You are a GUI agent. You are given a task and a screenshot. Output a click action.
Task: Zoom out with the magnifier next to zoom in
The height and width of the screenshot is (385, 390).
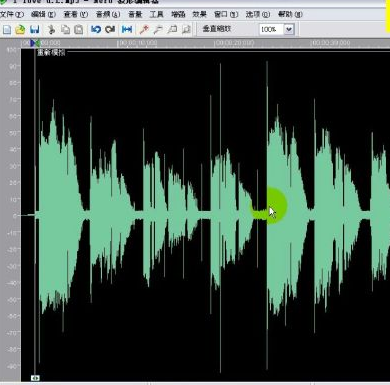coord(158,30)
